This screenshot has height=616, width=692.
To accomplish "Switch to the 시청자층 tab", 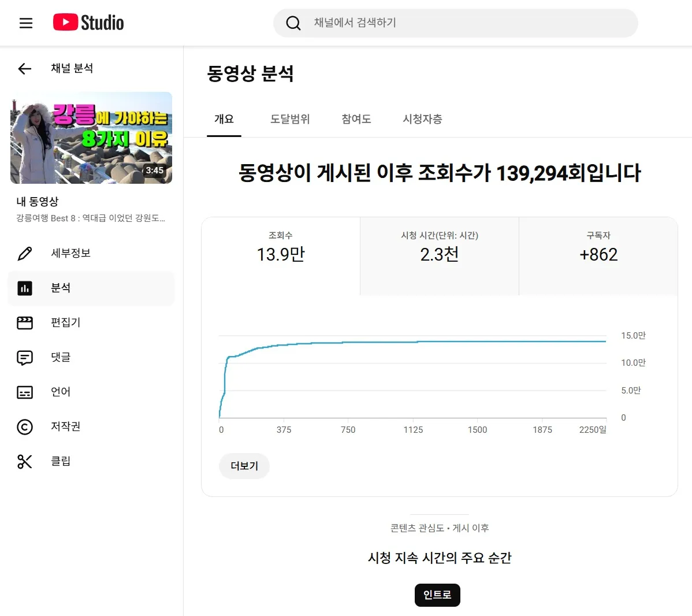I will coord(422,119).
